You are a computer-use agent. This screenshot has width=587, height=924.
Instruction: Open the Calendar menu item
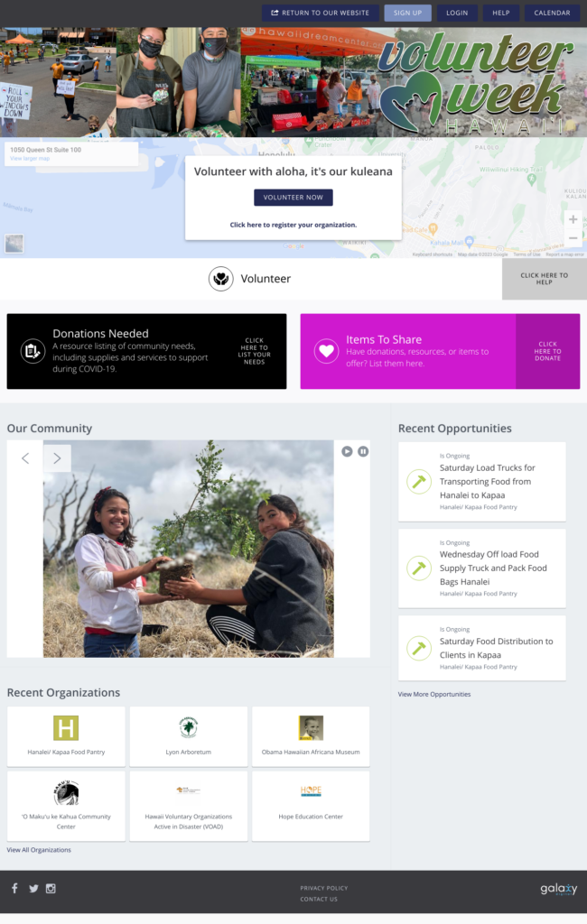pyautogui.click(x=552, y=13)
